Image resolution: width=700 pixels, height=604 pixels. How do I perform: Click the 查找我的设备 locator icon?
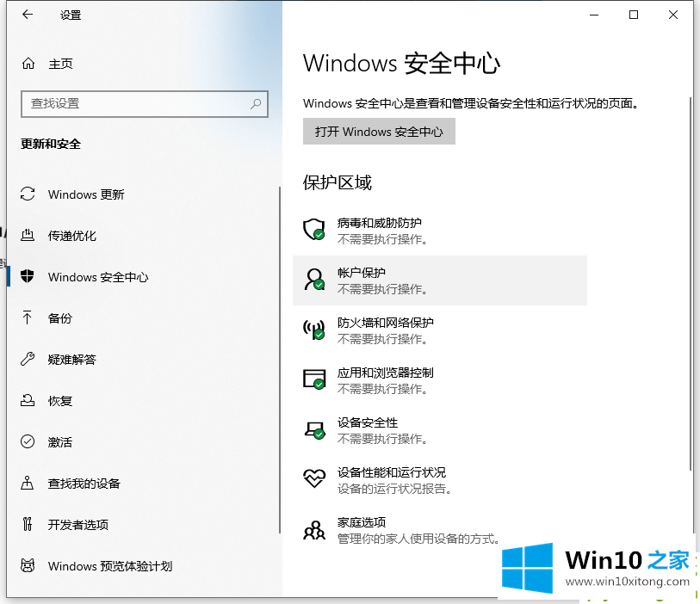point(28,483)
